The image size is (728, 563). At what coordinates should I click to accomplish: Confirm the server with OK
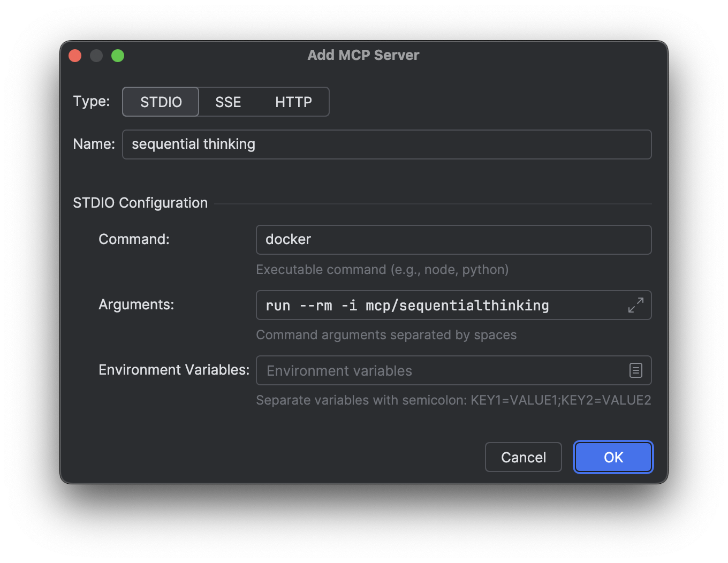[x=613, y=457]
